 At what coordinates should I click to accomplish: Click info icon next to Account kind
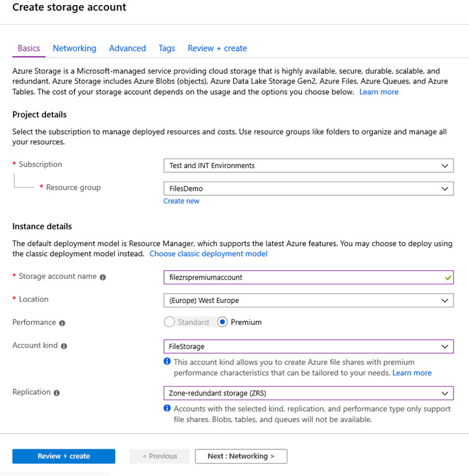[x=65, y=346]
